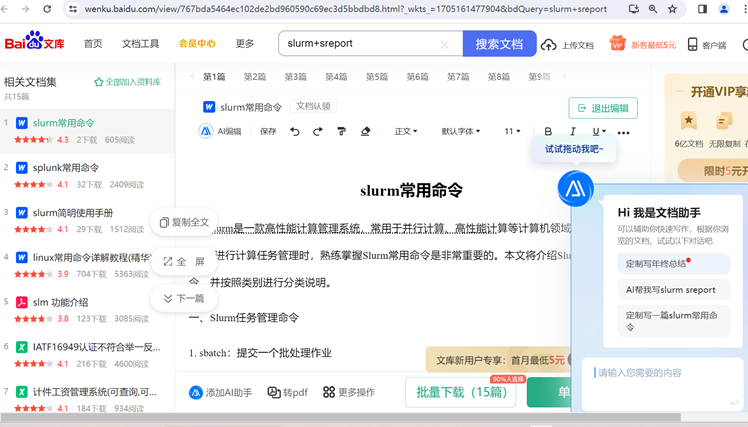Click the eraser clear-format icon
Screen dimensions: 748x427
tap(365, 131)
